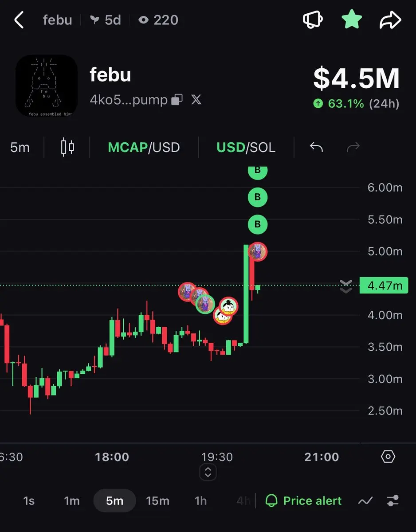Viewport: 416px width, 532px height.
Task: Tap the share arrow icon
Action: pos(390,20)
